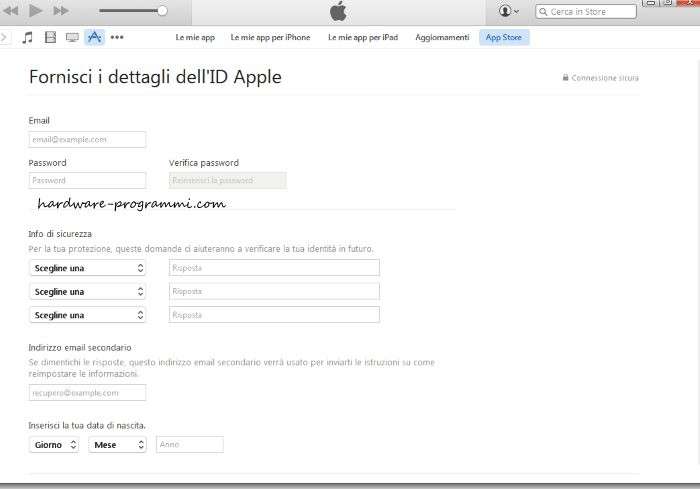The image size is (700, 489).
Task: Click the rewind playback button
Action: [x=10, y=10]
